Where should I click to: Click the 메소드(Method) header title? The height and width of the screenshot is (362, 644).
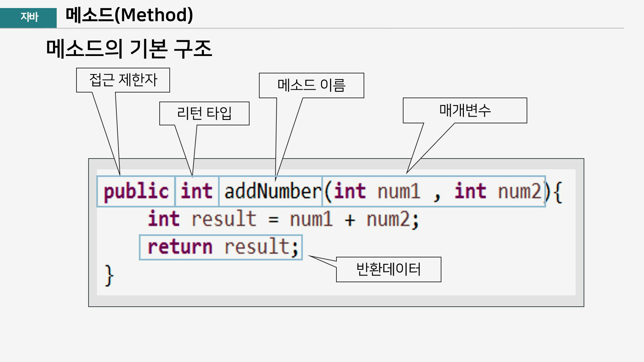click(x=129, y=15)
